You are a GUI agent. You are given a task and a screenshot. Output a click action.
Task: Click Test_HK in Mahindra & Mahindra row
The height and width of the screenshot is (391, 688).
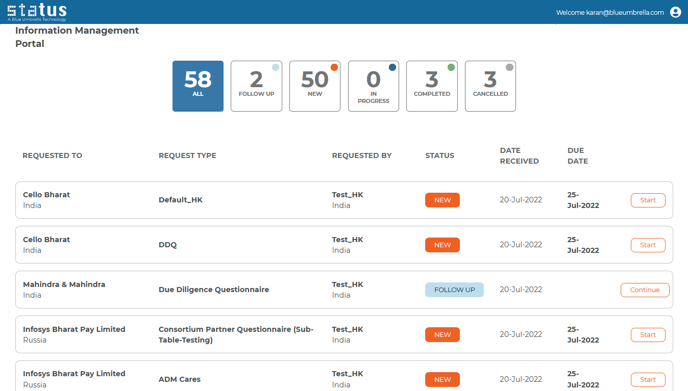(348, 284)
